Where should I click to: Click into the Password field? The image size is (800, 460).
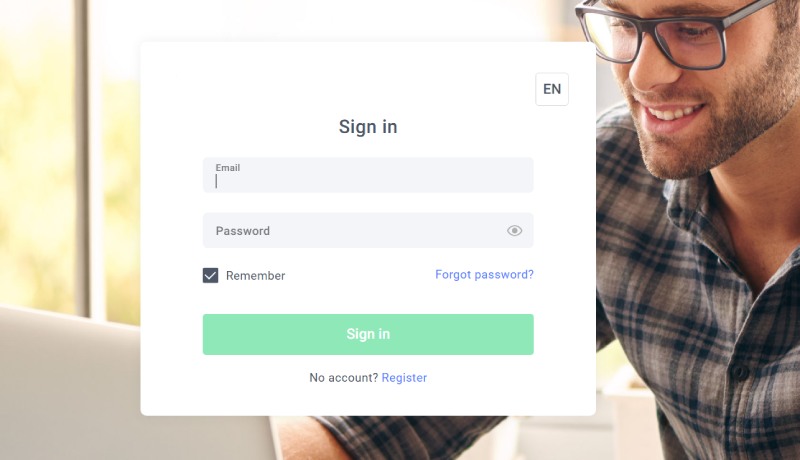point(368,231)
